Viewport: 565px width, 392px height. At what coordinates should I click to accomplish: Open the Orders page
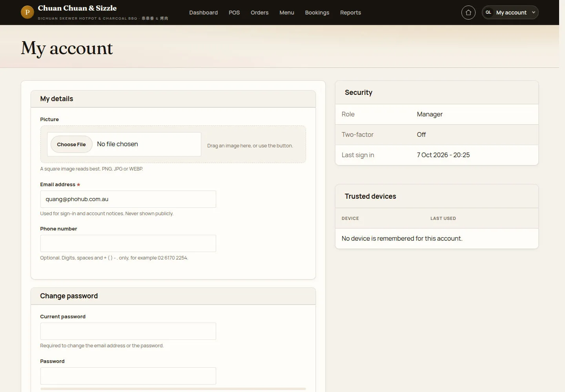point(259,13)
